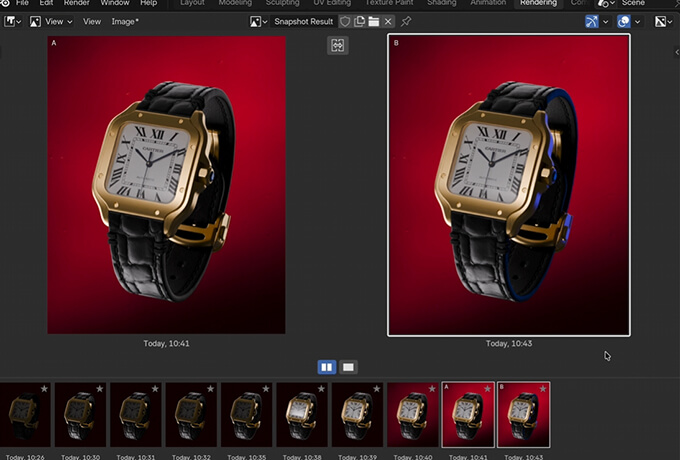The width and height of the screenshot is (680, 460).
Task: Open the display channels dropdown
Action: 663,21
